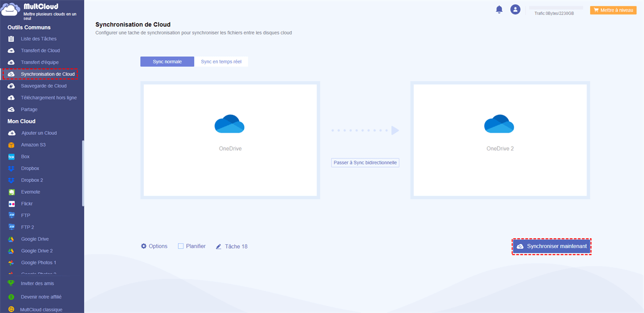Viewport: 644px width, 313px height.
Task: Click Google Drive 2 label
Action: coord(37,251)
